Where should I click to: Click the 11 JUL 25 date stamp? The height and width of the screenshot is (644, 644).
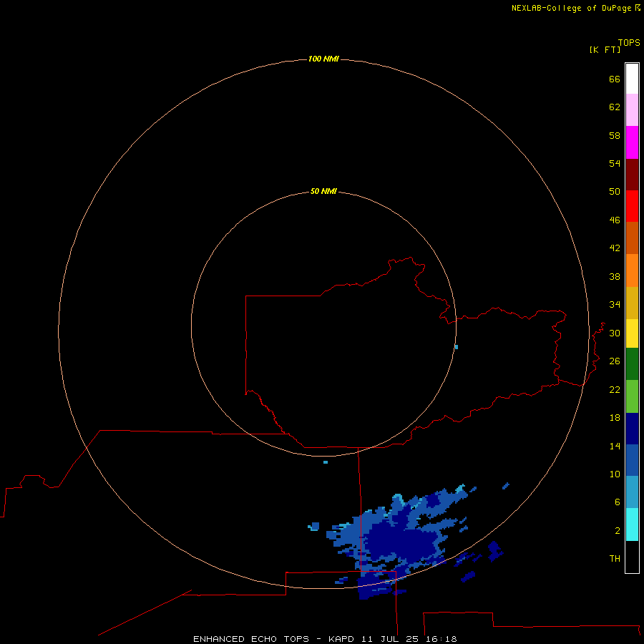point(391,639)
